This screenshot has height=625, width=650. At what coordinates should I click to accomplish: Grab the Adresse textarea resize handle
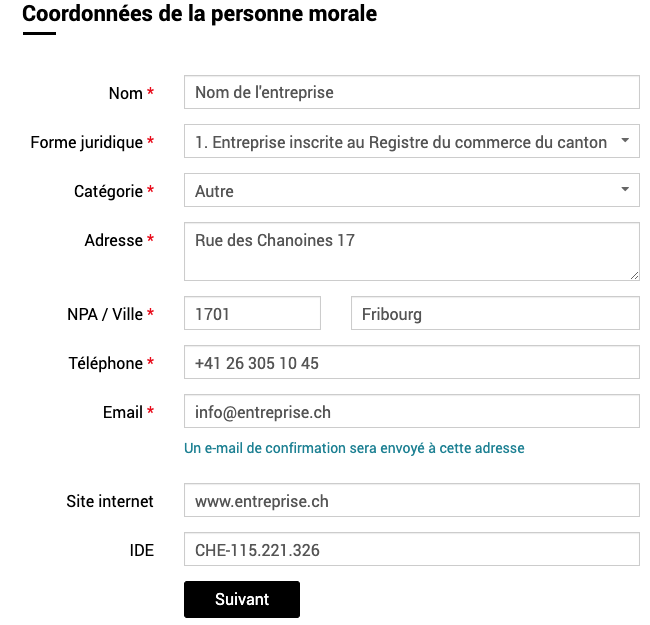[x=634, y=275]
